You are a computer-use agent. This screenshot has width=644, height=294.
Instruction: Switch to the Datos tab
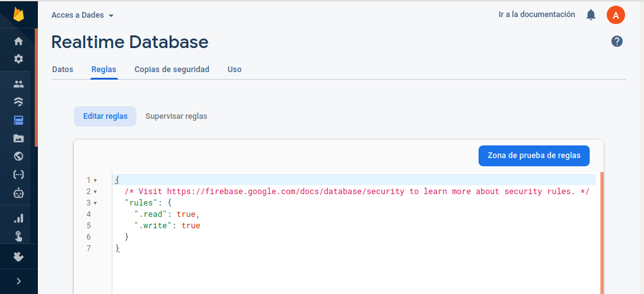(x=63, y=70)
